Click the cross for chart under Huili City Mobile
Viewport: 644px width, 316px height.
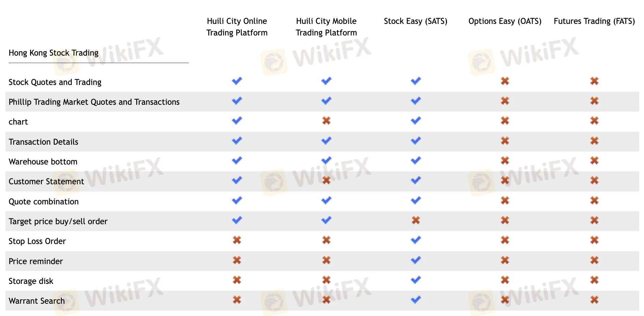[x=326, y=121]
